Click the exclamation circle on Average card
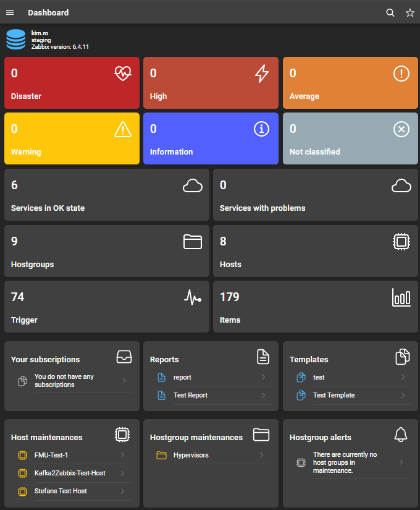420x510 pixels. pos(401,74)
